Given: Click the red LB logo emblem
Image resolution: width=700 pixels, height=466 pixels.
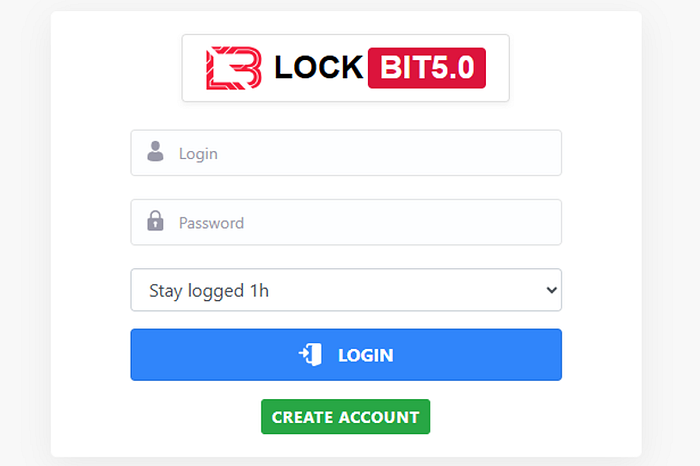Looking at the screenshot, I should 233,68.
